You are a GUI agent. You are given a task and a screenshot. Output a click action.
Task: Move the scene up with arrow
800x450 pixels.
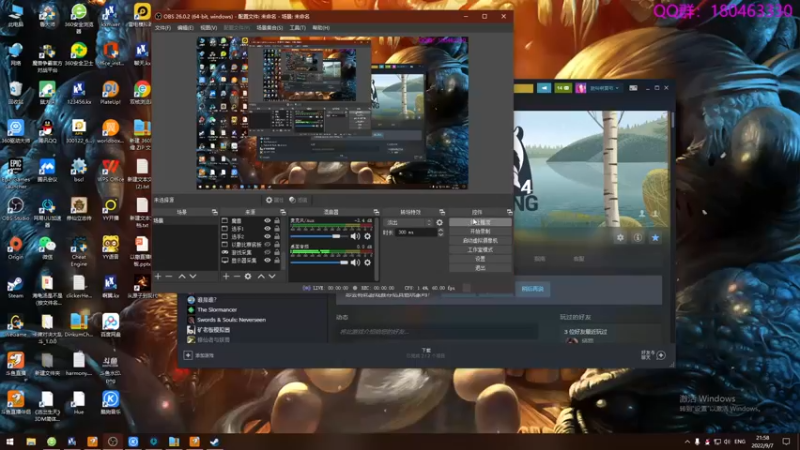coord(182,276)
